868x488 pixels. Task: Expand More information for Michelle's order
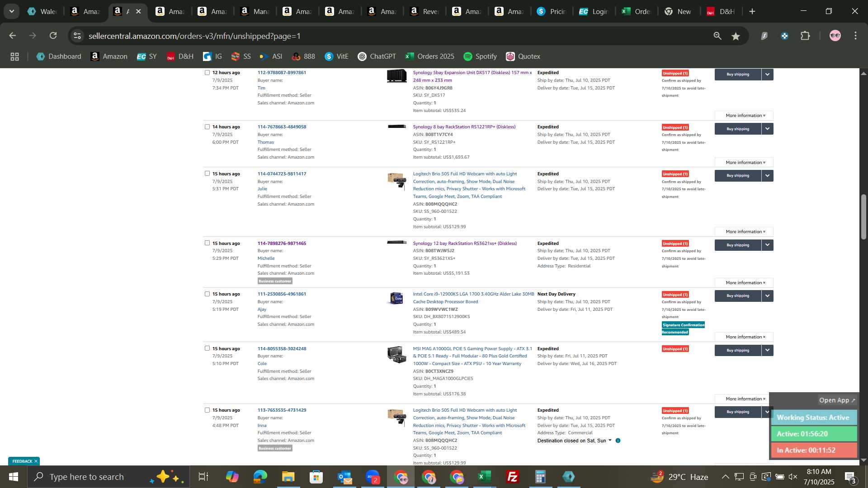pyautogui.click(x=744, y=283)
